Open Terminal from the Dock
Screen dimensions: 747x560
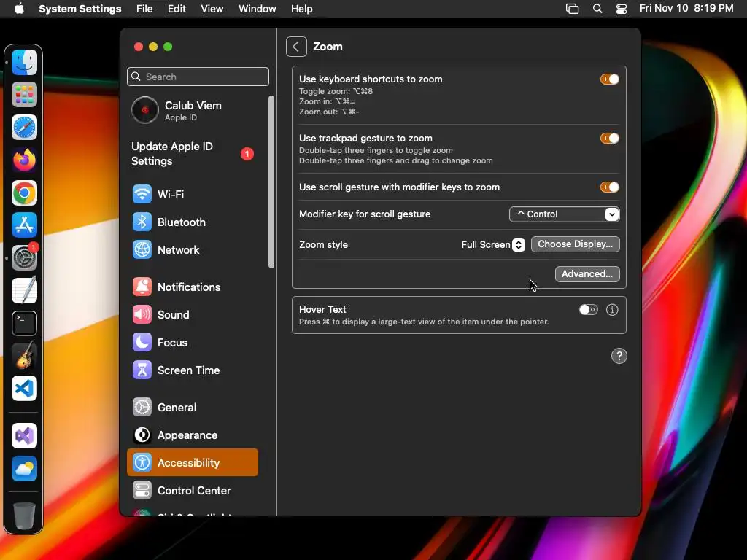click(24, 323)
